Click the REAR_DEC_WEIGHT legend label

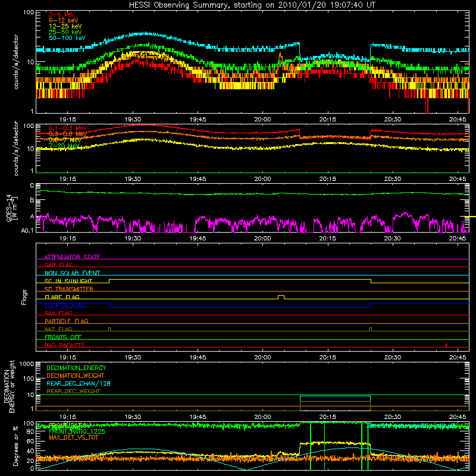(x=73, y=392)
